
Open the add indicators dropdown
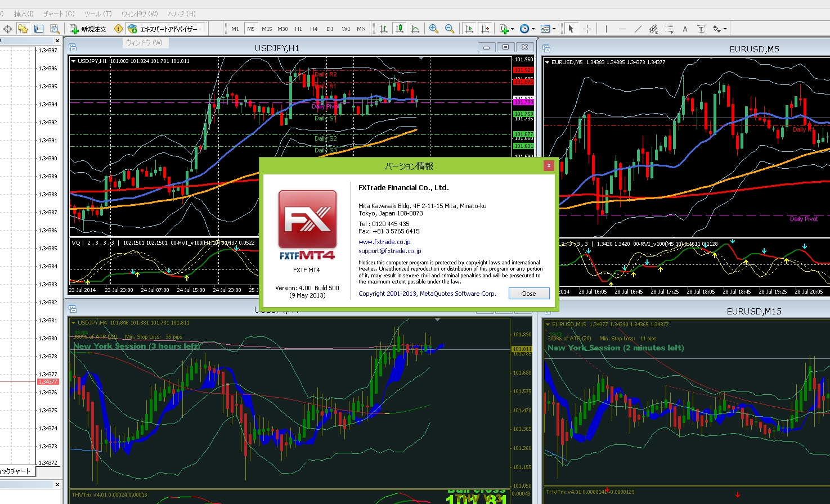(x=506, y=29)
